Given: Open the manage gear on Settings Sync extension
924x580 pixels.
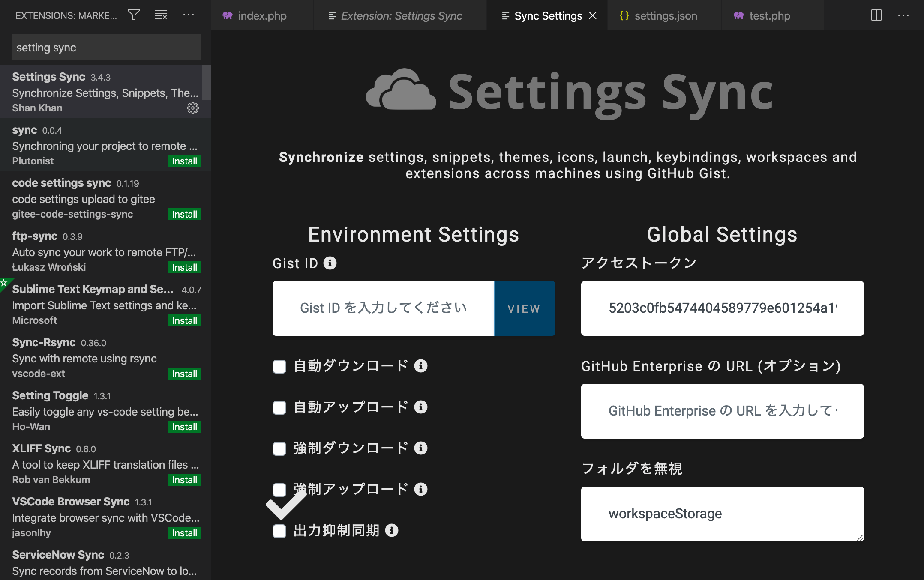Looking at the screenshot, I should click(193, 108).
